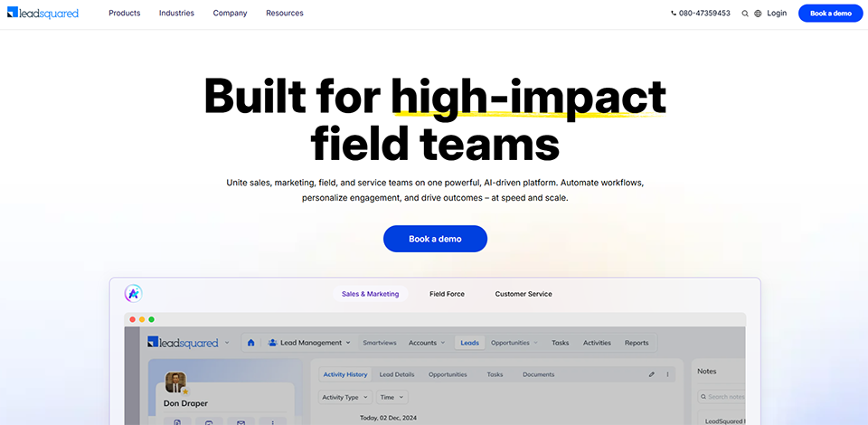
Task: Expand chevron next to demo LeadSquared logo
Action: point(227,343)
